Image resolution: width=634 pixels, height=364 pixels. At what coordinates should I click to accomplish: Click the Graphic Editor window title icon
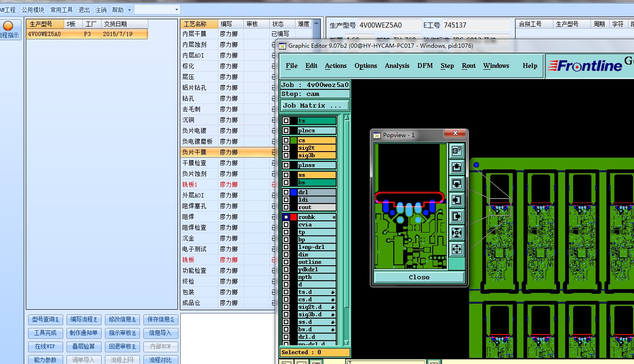[282, 46]
